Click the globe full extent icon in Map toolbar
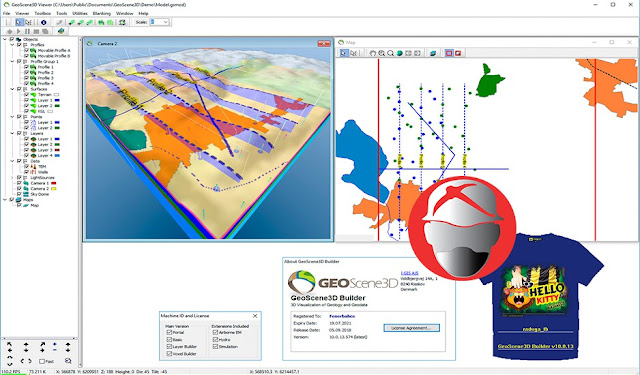The height and width of the screenshot is (375, 640). pyautogui.click(x=400, y=53)
